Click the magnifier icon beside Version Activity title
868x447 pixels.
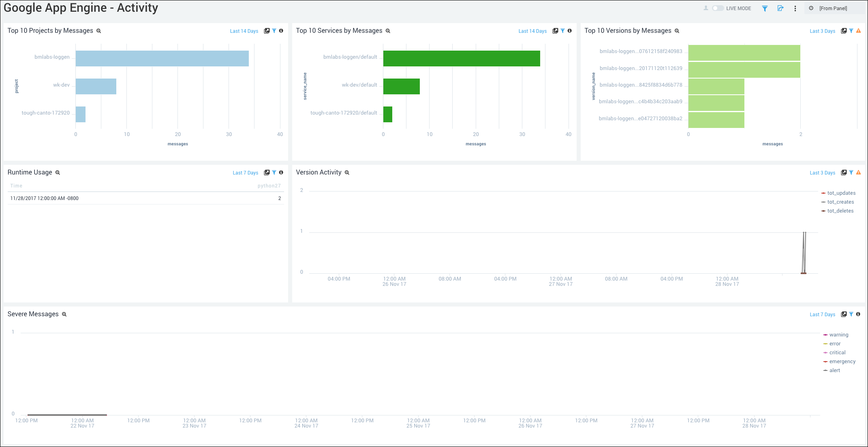347,172
